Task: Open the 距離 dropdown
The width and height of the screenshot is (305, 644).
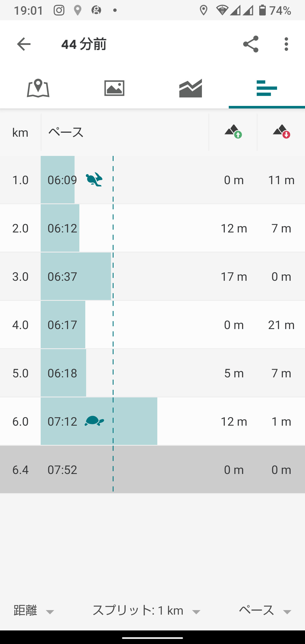Action: tap(34, 611)
